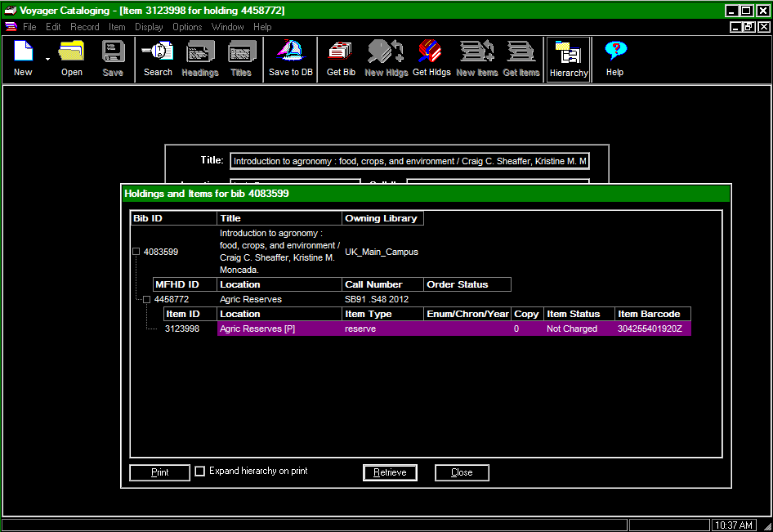The image size is (773, 532).
Task: Open the dropdown arrow beside New
Action: tap(47, 60)
